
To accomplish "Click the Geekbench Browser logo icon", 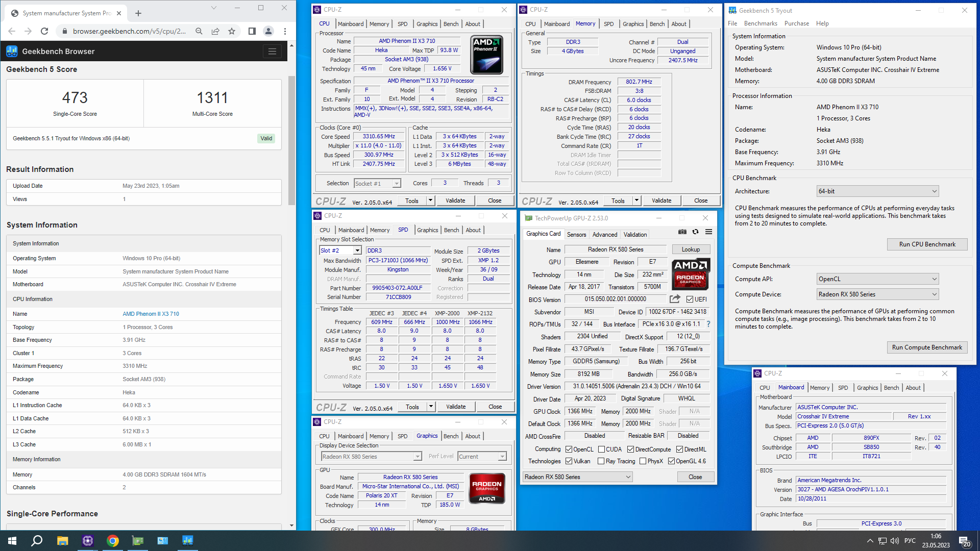I will tap(12, 51).
